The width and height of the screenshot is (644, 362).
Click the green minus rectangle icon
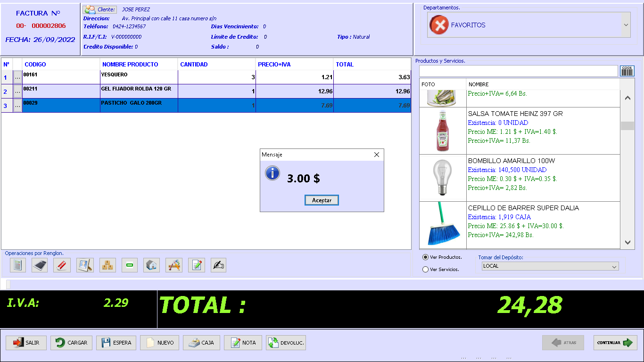130,265
